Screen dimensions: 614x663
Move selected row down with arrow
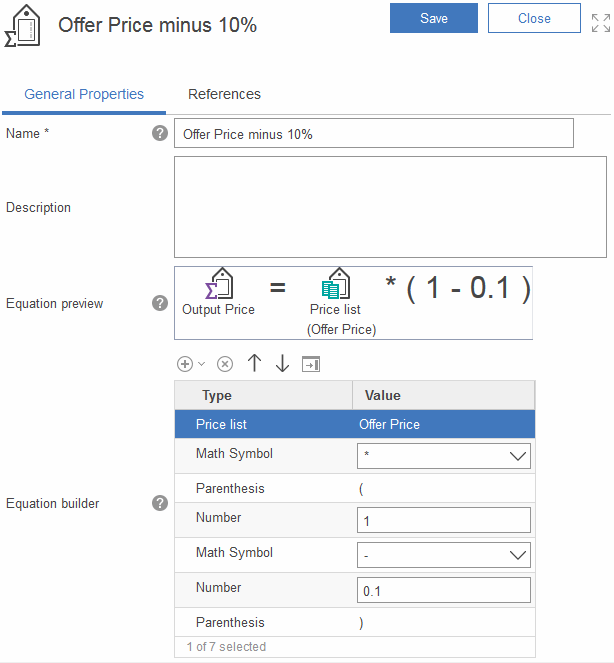point(282,364)
